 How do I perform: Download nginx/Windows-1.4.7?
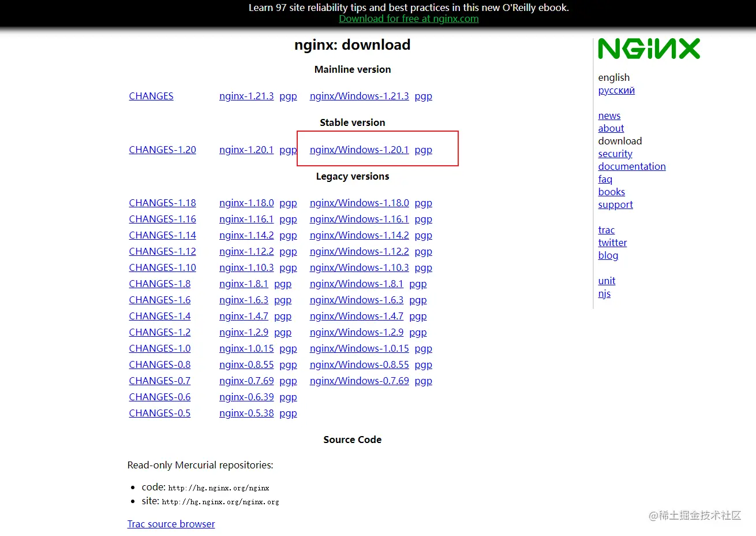point(356,316)
